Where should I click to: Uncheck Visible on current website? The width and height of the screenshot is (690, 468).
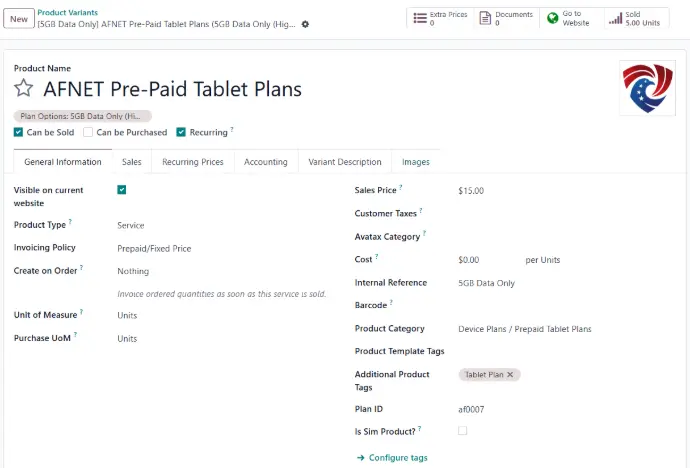click(122, 189)
